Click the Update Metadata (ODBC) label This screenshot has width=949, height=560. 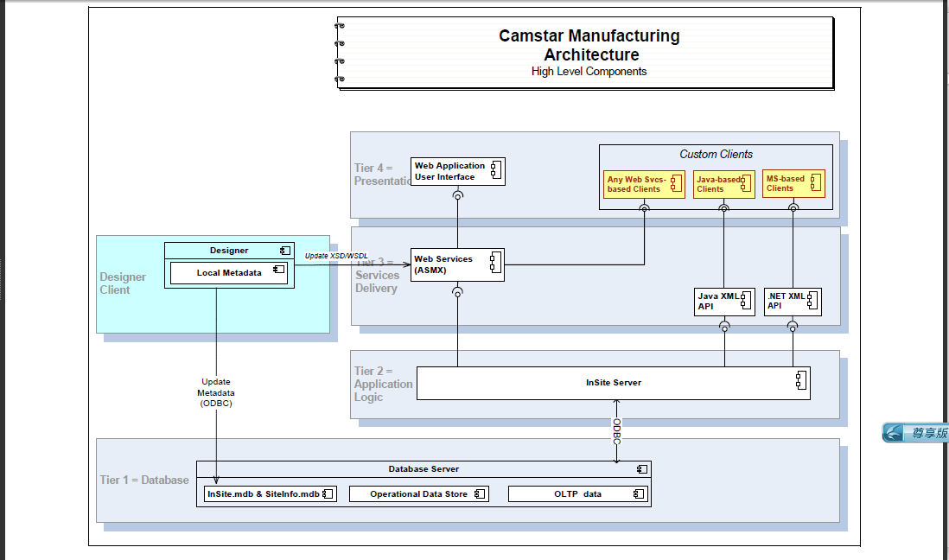[x=216, y=392]
